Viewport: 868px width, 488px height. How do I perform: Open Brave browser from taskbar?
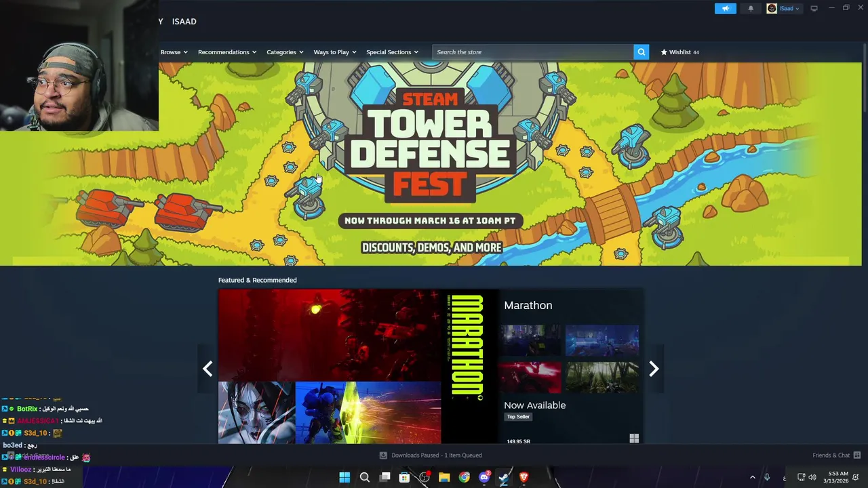524,477
